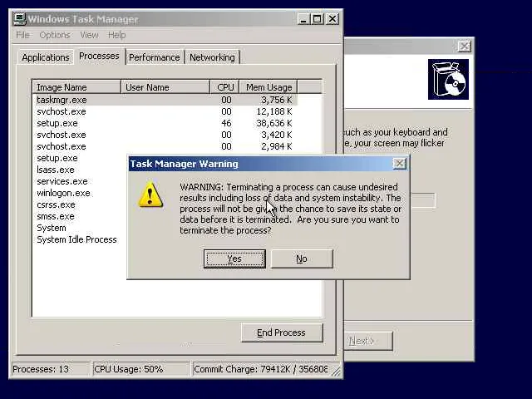Select the services.exe process
Viewport: 532px width, 399px height.
[62, 181]
